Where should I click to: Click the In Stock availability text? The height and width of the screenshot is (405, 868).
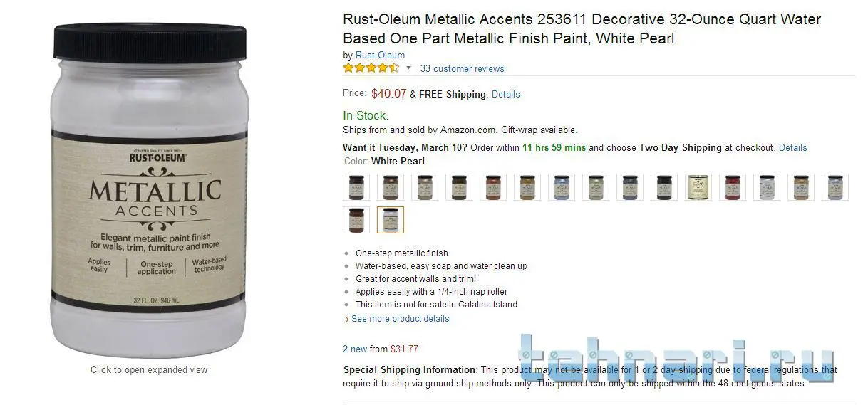point(366,115)
